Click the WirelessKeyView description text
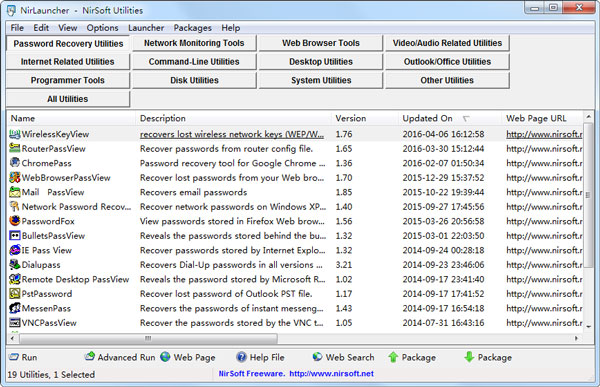 tap(232, 134)
